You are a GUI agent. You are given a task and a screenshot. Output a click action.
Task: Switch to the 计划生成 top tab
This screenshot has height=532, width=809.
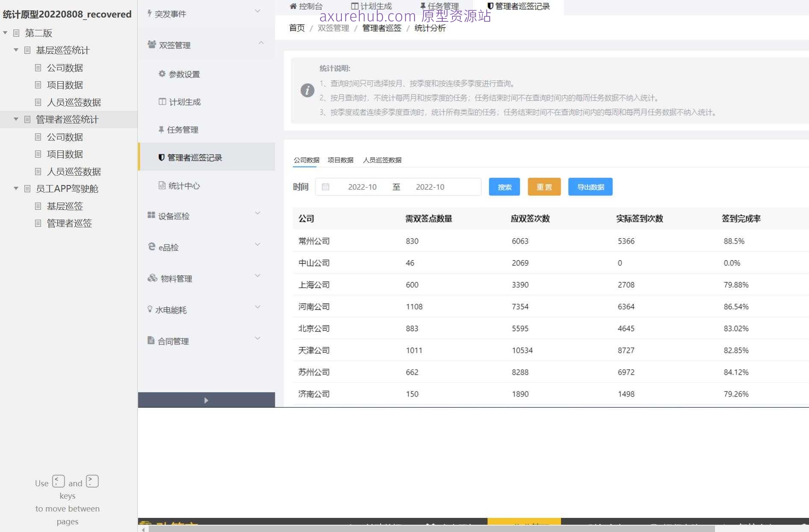[x=371, y=6]
